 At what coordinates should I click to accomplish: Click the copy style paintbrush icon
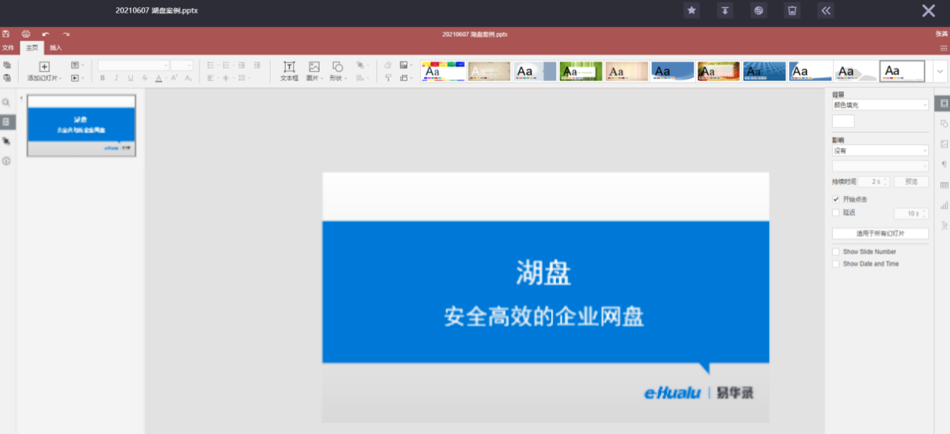388,78
